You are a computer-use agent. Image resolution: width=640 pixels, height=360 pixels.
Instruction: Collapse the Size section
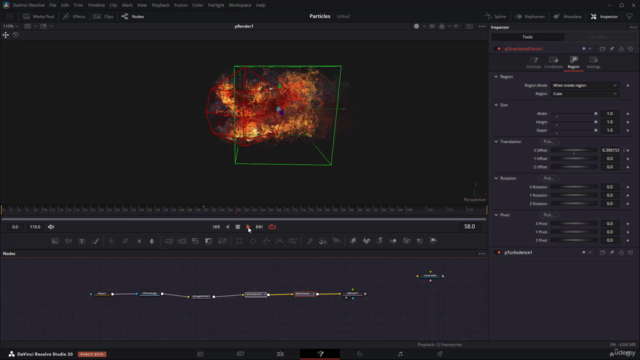496,105
